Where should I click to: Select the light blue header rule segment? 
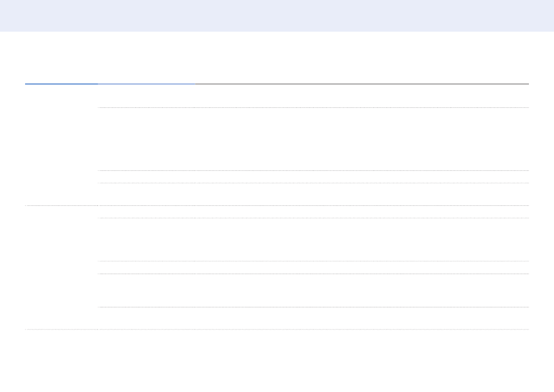coord(146,84)
